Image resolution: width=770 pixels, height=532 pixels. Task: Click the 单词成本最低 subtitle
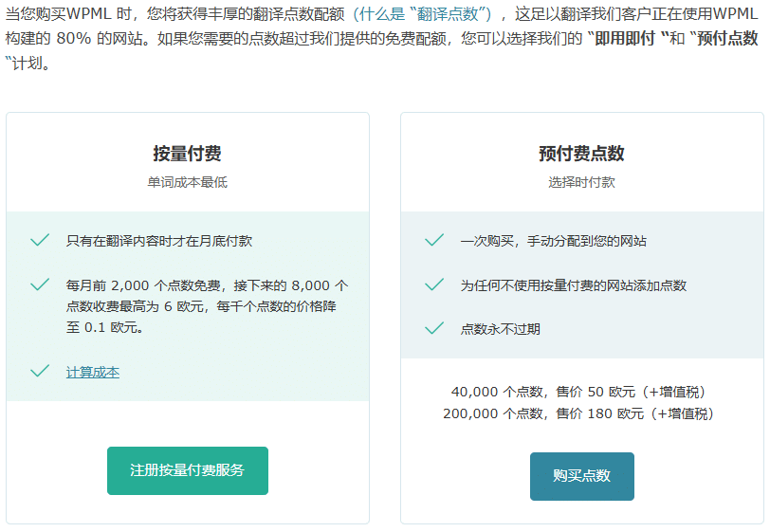tap(187, 183)
